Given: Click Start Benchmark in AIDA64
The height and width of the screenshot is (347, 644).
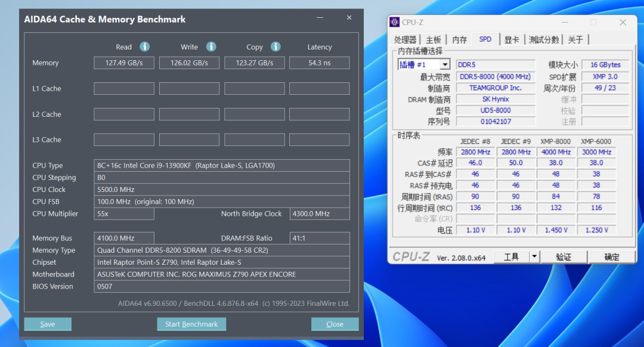Looking at the screenshot, I should tap(191, 324).
